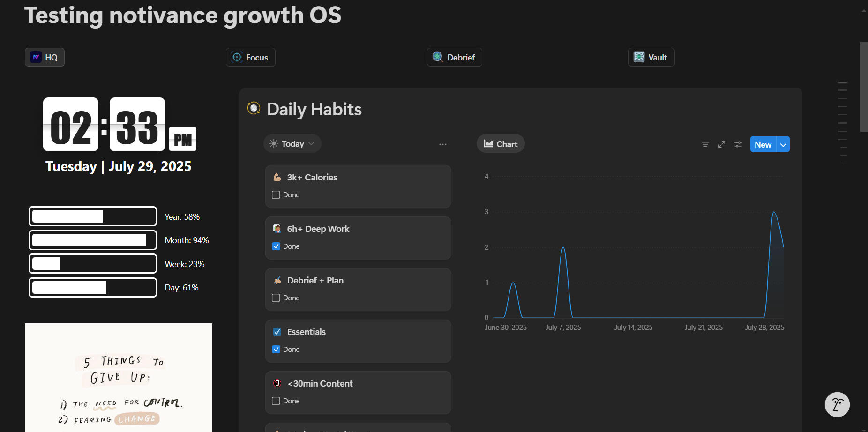Click the filter icon above the chart
This screenshot has height=432, width=868.
click(x=705, y=144)
